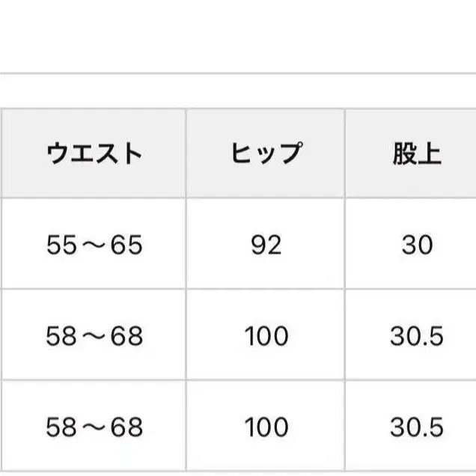Click empty space between divider and table header

click(238, 91)
